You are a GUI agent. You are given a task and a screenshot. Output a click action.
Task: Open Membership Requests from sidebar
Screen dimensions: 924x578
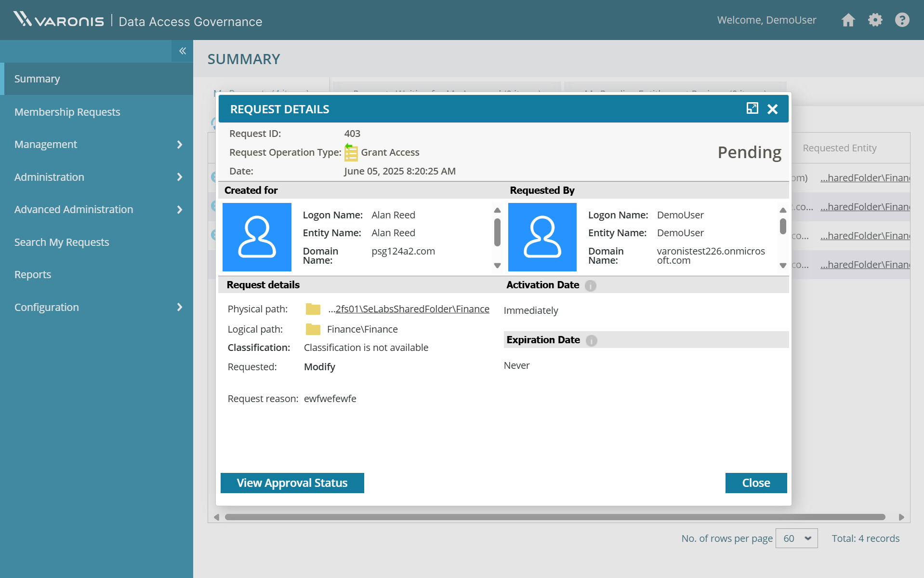point(67,112)
